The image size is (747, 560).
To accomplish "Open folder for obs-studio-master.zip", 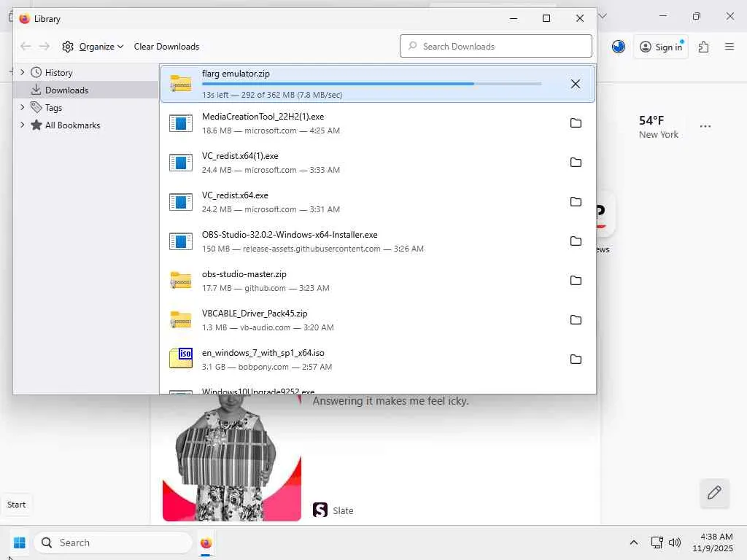I will [576, 281].
